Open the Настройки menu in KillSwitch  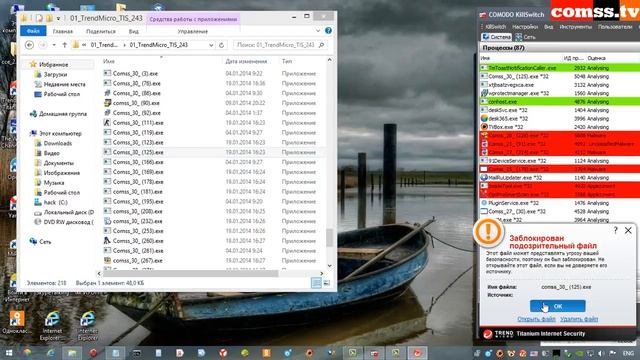[x=525, y=27]
